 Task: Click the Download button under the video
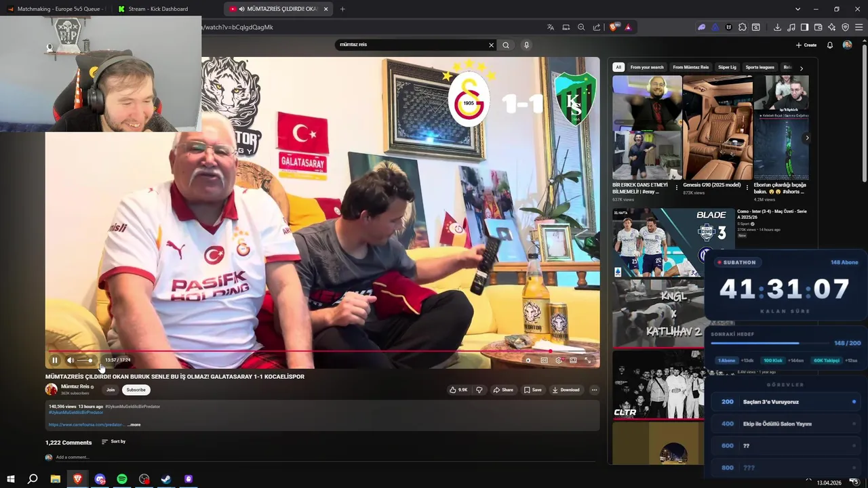pos(566,390)
